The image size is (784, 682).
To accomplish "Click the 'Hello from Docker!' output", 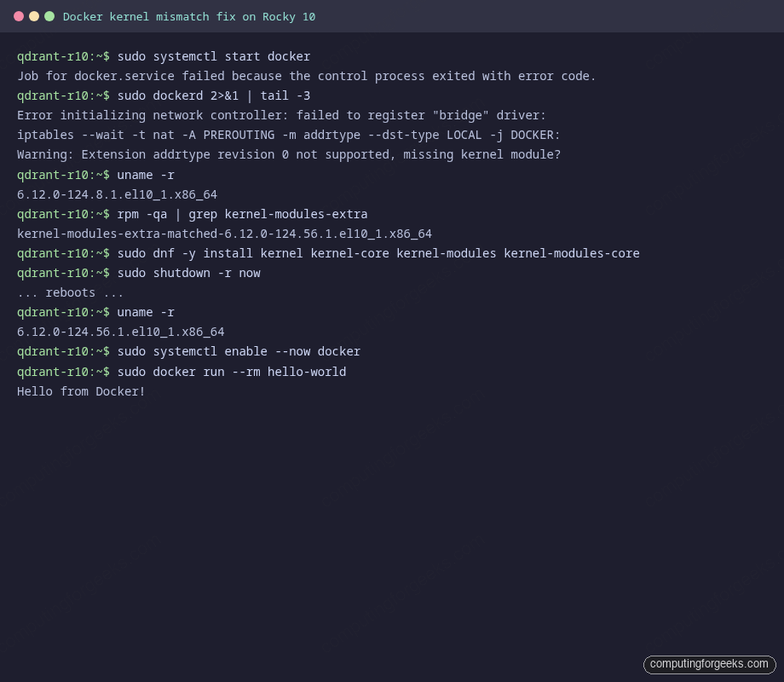I will 81,391.
